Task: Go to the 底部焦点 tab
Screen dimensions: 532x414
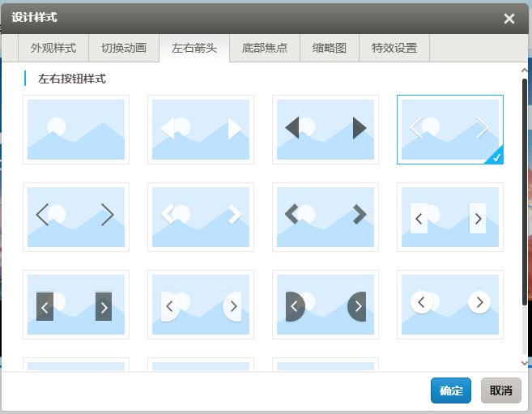Action: pos(265,49)
